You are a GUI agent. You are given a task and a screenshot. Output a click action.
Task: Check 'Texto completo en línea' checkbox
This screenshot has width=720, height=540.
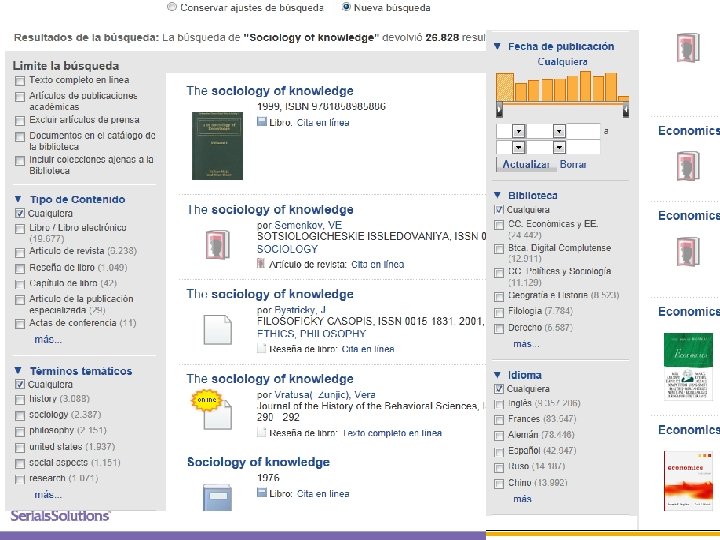click(x=20, y=81)
